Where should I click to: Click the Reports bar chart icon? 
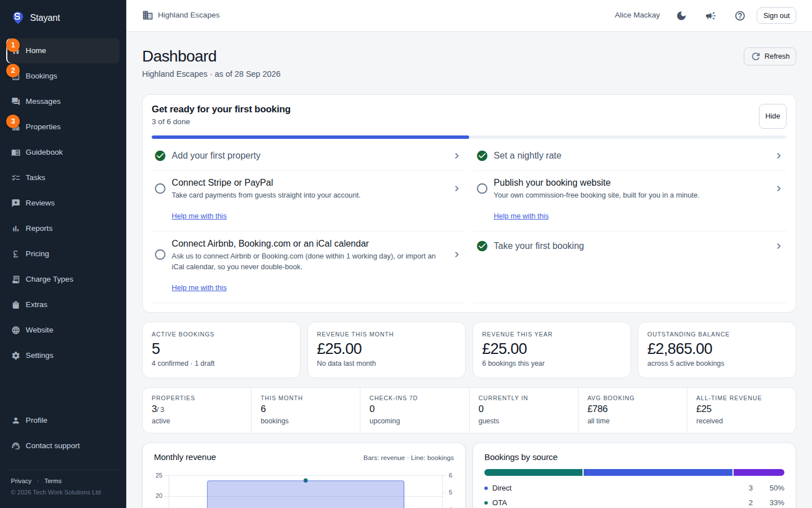16,229
